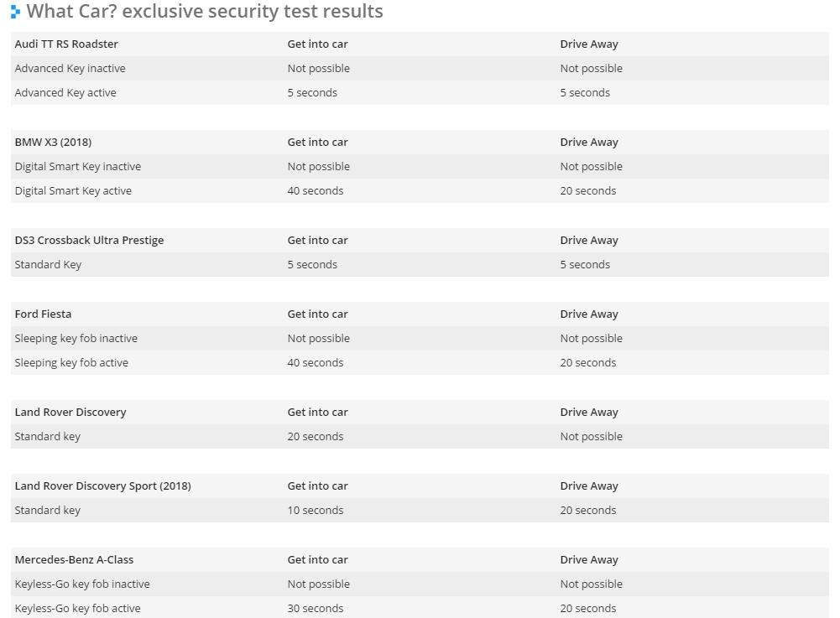This screenshot has width=840, height=618.
Task: Click the 'Sleeping key fob inactive' row
Action: pyautogui.click(x=420, y=339)
